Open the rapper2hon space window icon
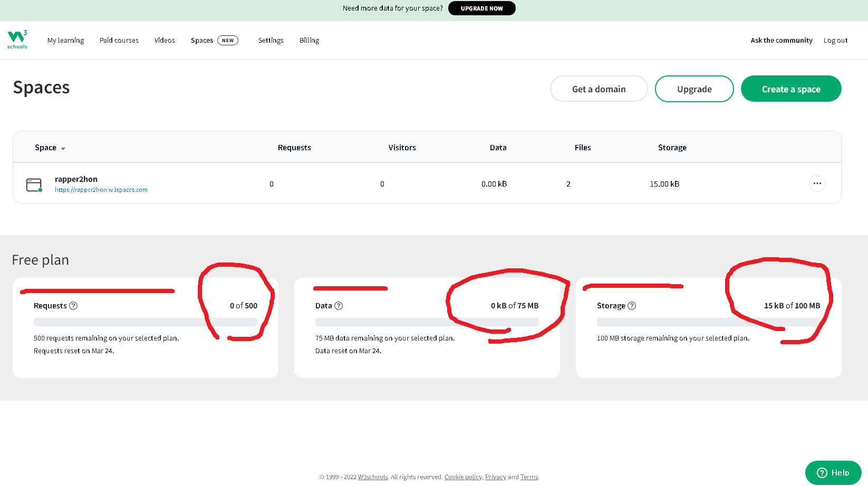The height and width of the screenshot is (486, 868). tap(34, 184)
